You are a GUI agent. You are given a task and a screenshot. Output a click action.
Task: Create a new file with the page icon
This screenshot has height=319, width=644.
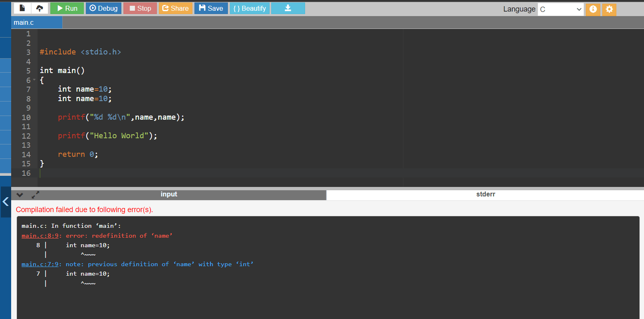(22, 8)
